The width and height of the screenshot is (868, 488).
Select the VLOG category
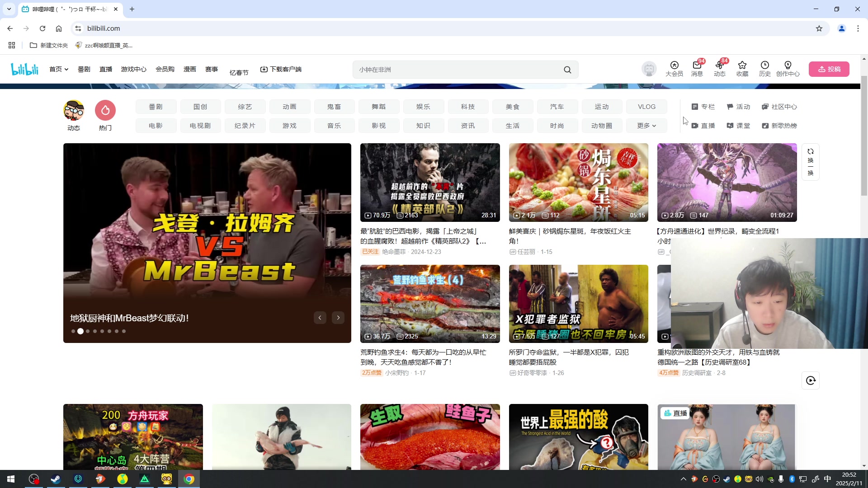tap(646, 107)
